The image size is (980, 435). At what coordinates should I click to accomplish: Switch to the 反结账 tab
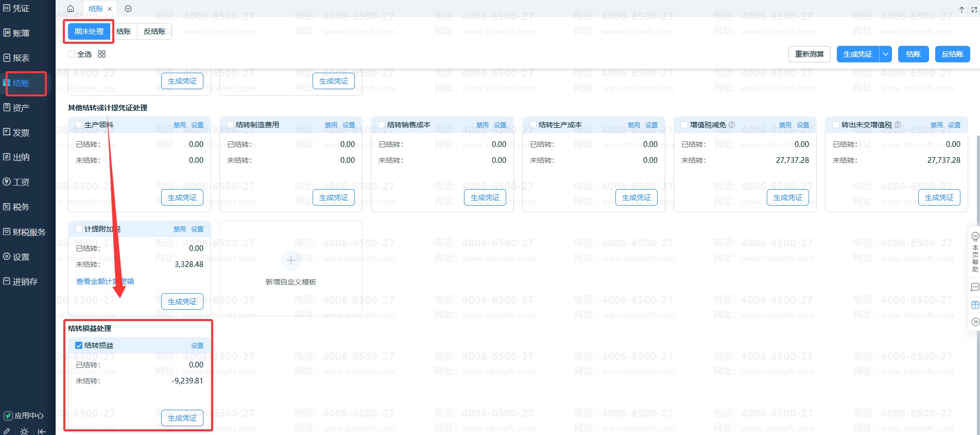tap(154, 31)
